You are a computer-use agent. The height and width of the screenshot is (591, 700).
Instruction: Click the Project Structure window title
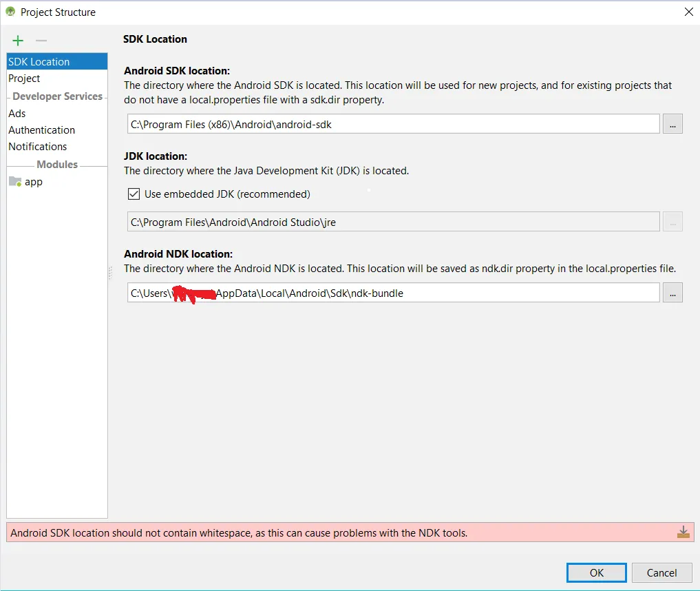tap(58, 12)
